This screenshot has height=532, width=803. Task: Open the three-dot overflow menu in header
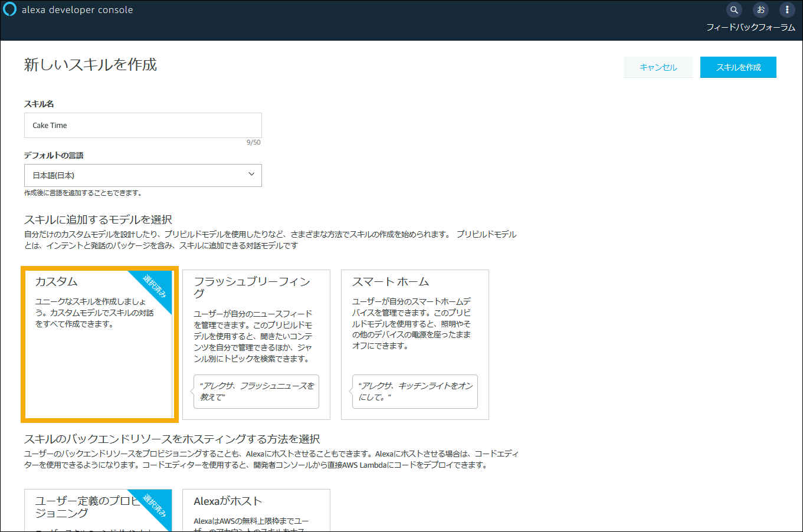[x=787, y=9]
